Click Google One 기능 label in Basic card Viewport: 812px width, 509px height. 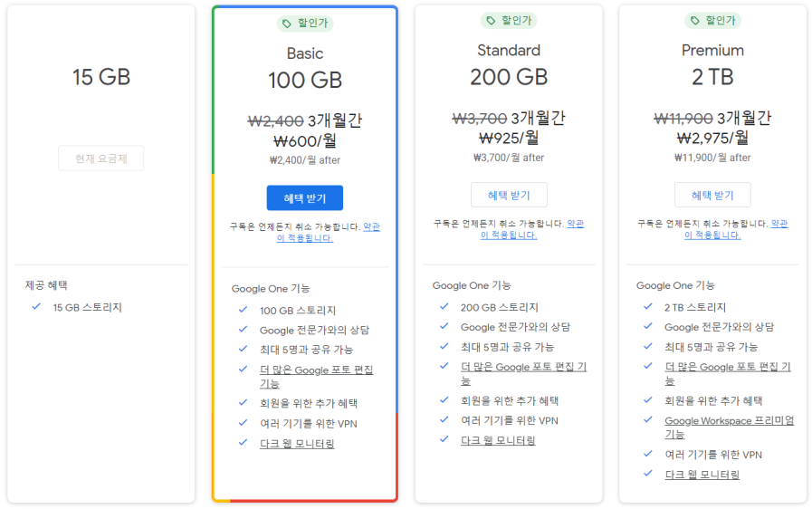[271, 288]
